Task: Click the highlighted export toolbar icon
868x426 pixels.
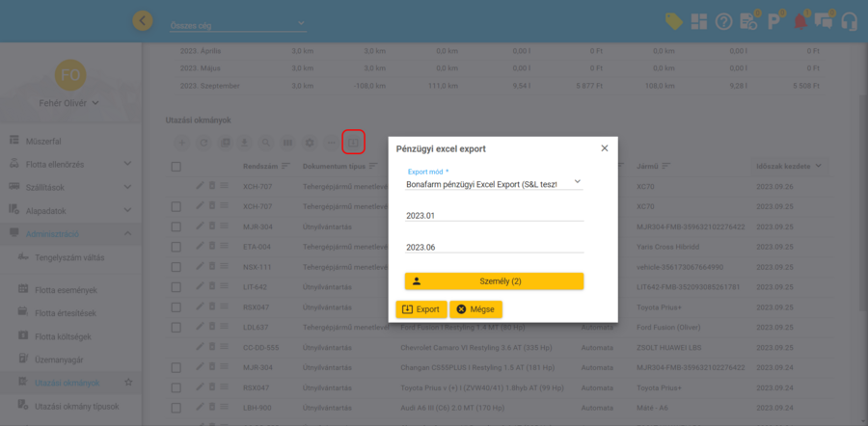Action: (353, 142)
